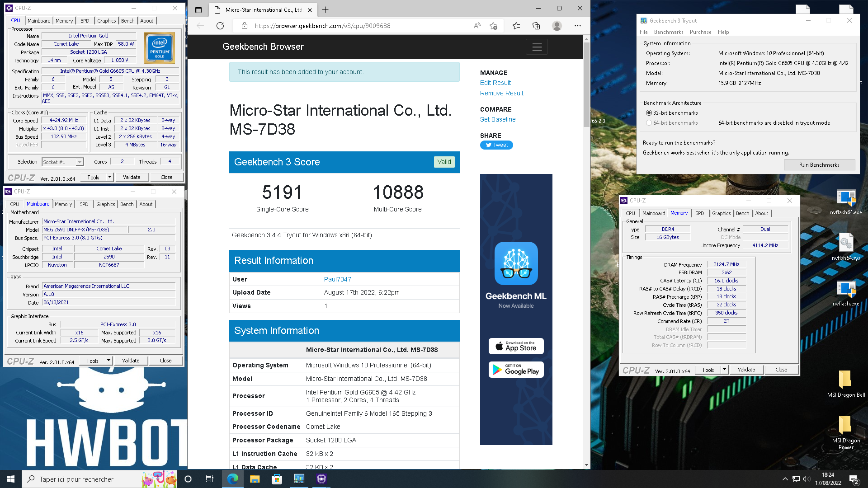Open a new browser tab
This screenshot has height=488, width=868.
(325, 9)
